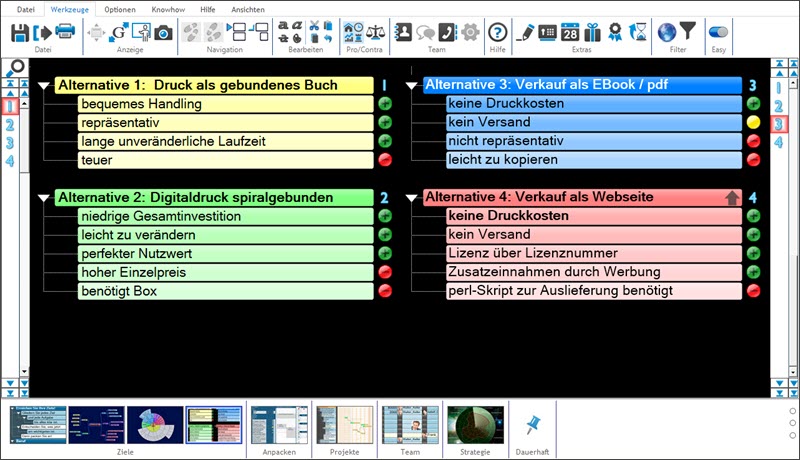
Task: Click the printer icon in Datei group
Action: pos(64,32)
